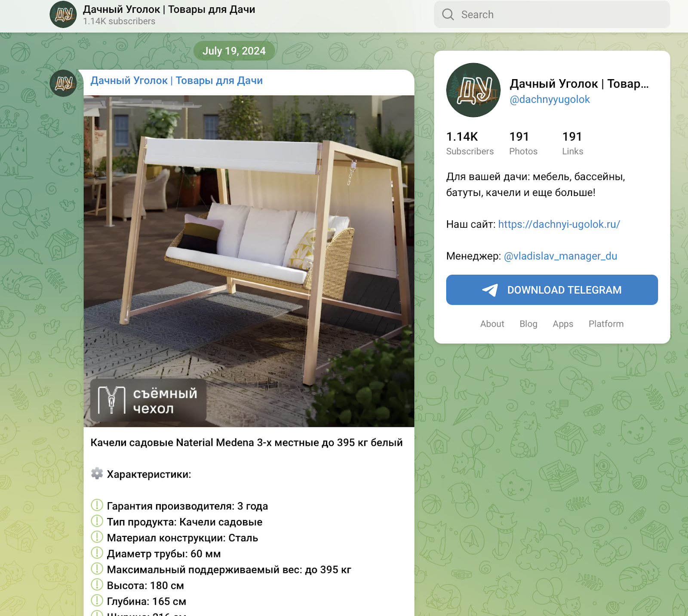Click the small avatar beside the post
The height and width of the screenshot is (616, 688).
pos(63,83)
